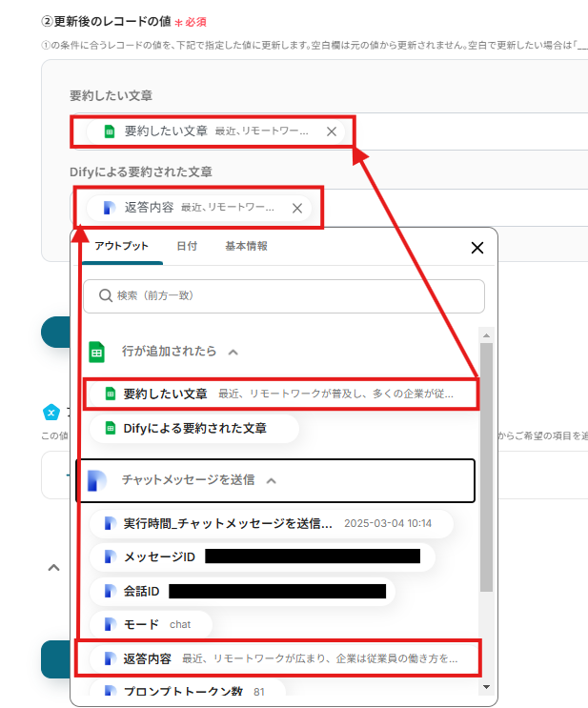This screenshot has height=708, width=588.
Task: Click Dify icon on 返答内容 list item
Action: pos(111,658)
